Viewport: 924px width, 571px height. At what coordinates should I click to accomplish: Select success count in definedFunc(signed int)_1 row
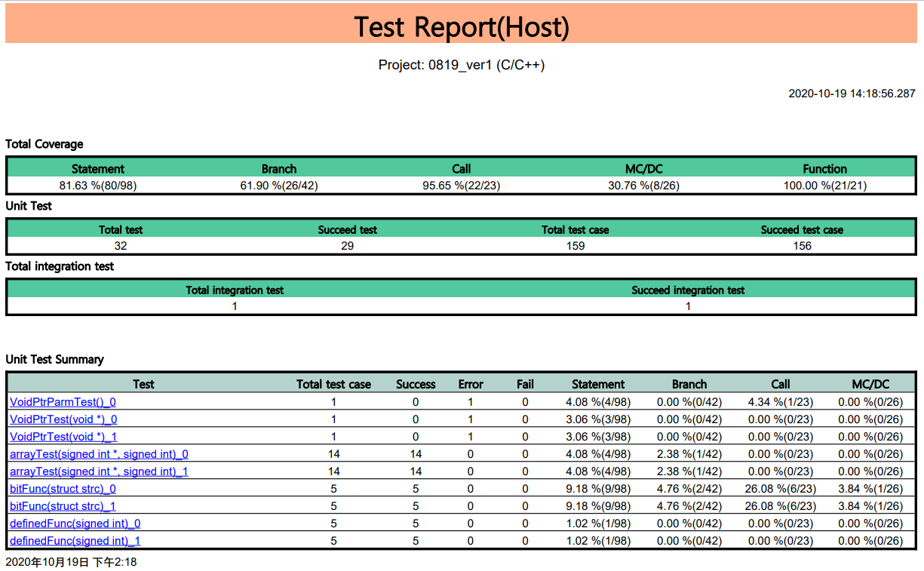416,541
